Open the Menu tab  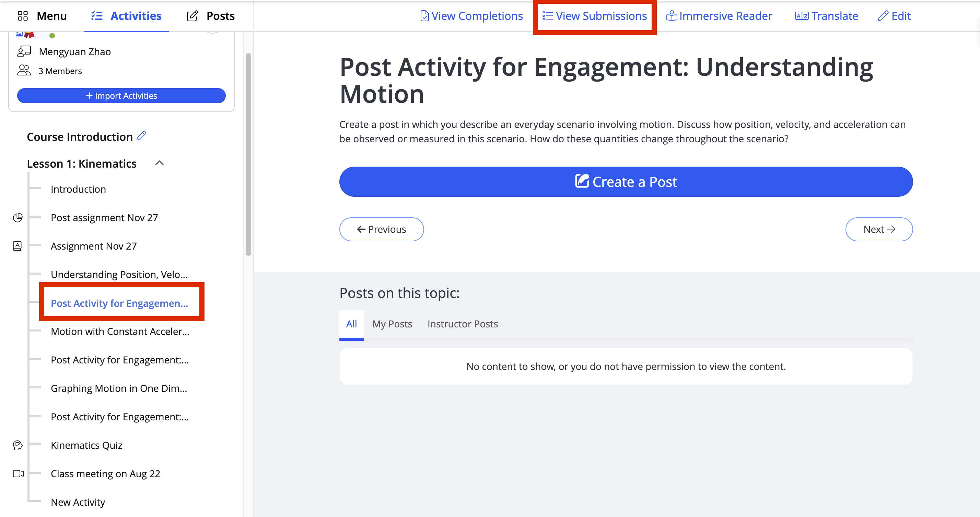click(x=42, y=16)
